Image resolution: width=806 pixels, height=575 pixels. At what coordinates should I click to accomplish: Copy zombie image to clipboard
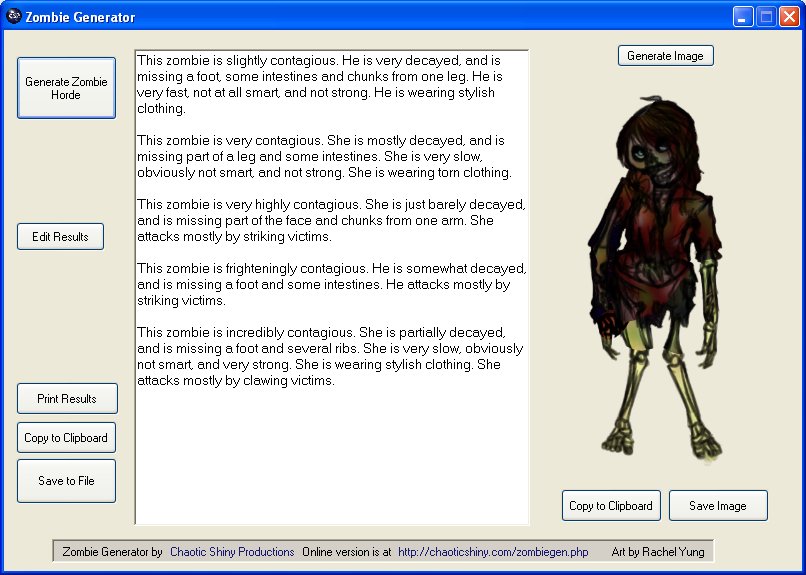point(611,506)
